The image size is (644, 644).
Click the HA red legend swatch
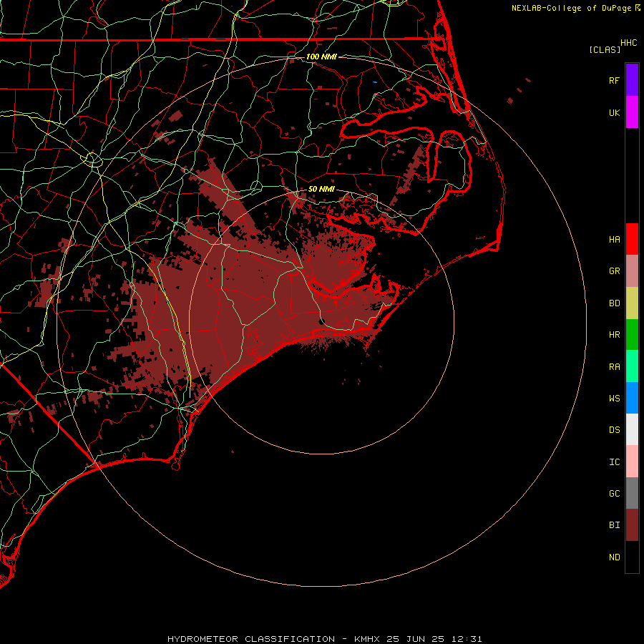(x=632, y=239)
